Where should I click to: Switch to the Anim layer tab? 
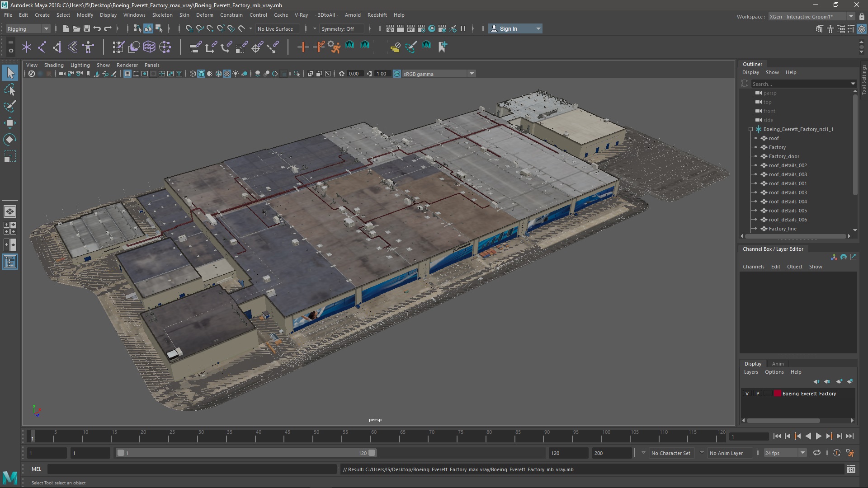(x=778, y=364)
